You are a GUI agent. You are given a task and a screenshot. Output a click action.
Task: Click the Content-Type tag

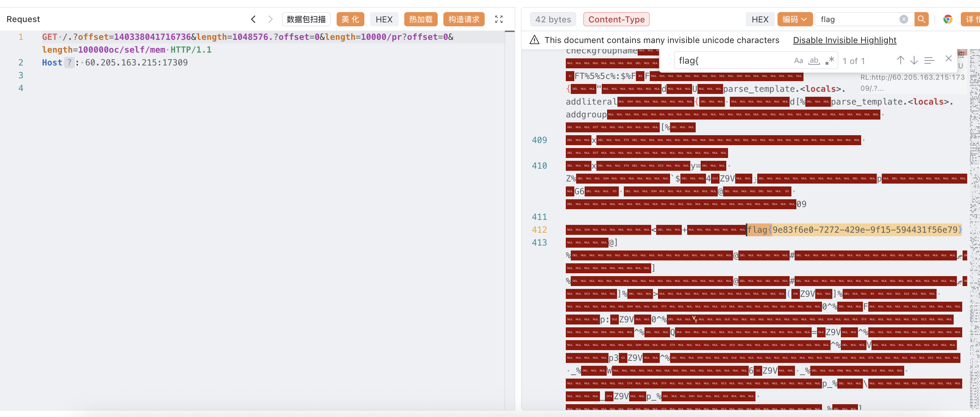coord(616,20)
